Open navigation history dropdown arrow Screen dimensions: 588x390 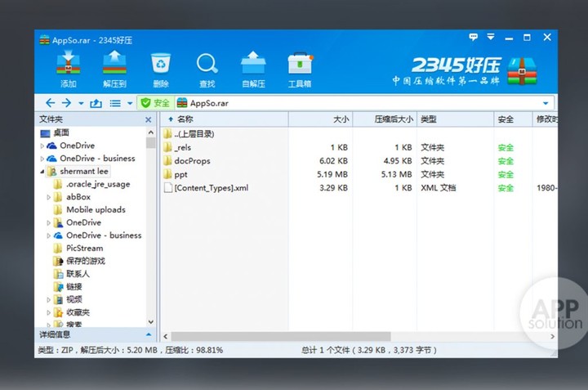(81, 103)
